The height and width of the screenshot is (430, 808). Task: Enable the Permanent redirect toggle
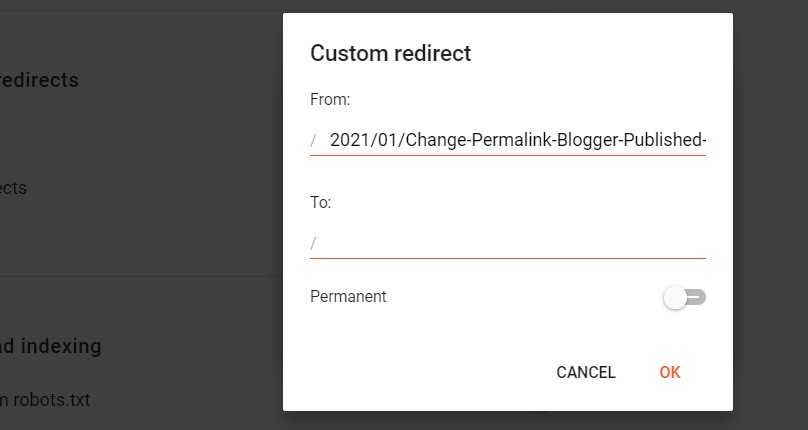click(x=685, y=297)
